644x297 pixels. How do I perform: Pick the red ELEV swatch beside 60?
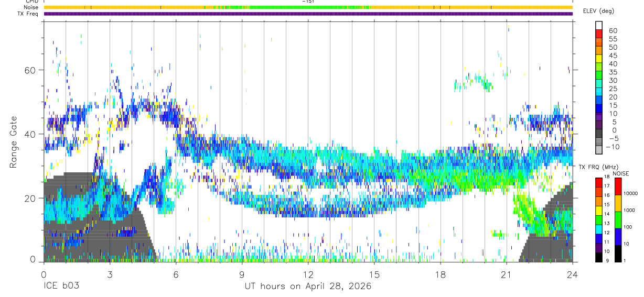tap(599, 33)
